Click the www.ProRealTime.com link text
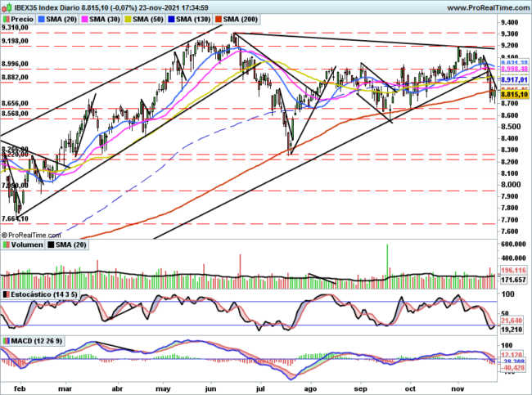532x395 pixels. [x=489, y=7]
